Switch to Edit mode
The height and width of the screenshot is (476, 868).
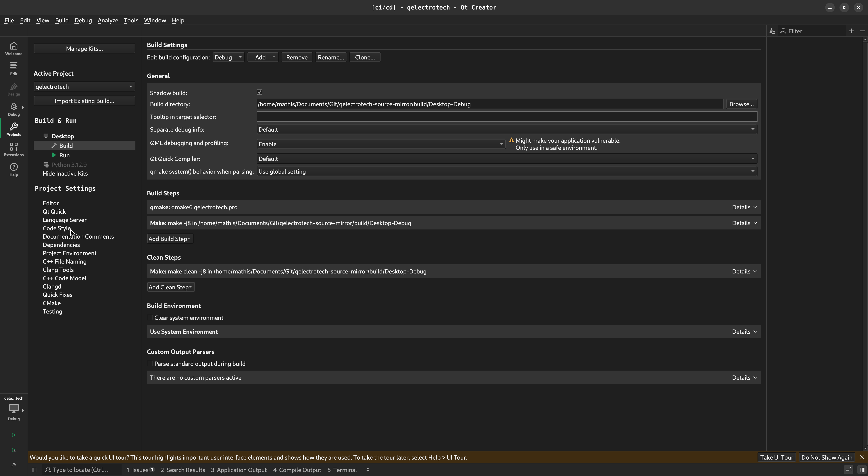(13, 69)
